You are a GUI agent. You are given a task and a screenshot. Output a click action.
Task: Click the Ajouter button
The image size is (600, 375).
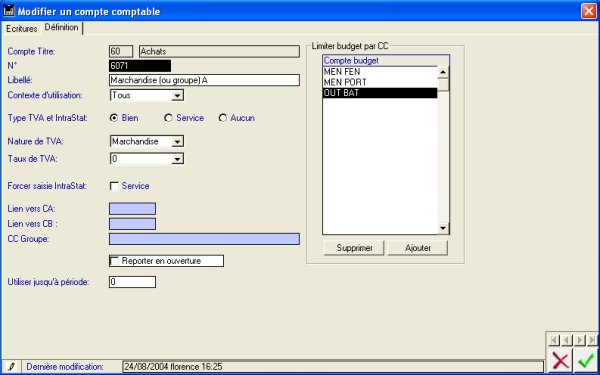pos(417,248)
